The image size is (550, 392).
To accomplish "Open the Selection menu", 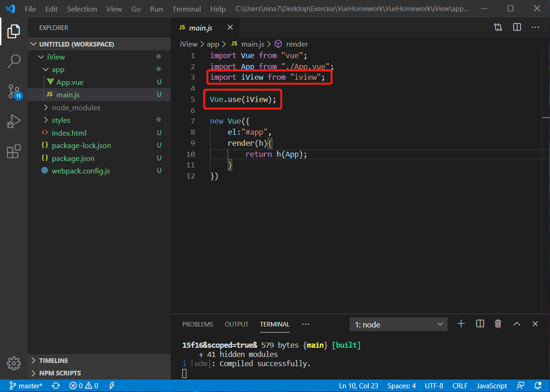I will [82, 9].
